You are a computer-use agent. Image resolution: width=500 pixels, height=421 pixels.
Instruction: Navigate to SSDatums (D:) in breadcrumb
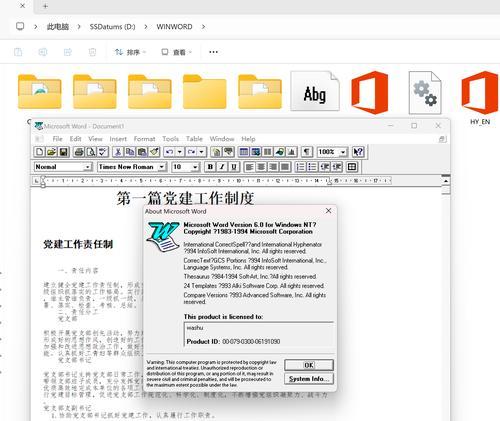point(112,27)
